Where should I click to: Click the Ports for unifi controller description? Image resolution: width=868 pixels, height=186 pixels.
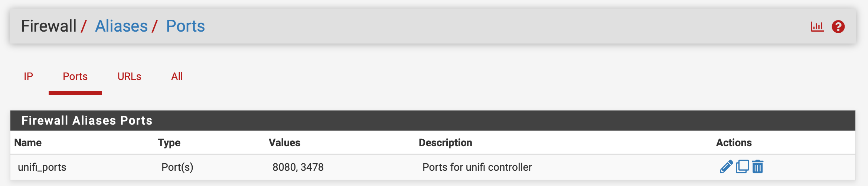click(477, 167)
